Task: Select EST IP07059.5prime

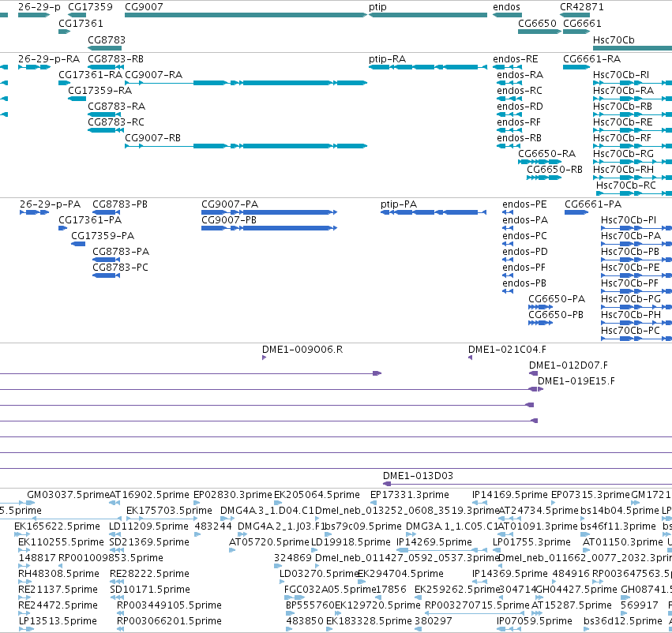Action: tap(535, 621)
